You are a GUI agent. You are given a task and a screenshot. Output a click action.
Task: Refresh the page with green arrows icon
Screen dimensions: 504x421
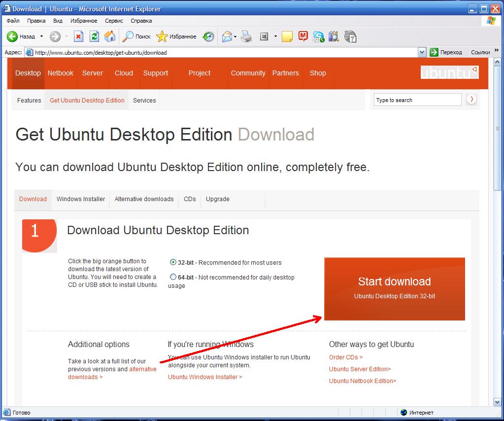pos(94,36)
